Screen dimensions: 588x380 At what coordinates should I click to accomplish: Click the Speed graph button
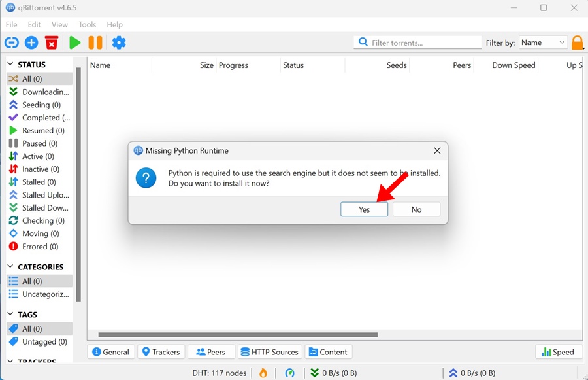[559, 352]
